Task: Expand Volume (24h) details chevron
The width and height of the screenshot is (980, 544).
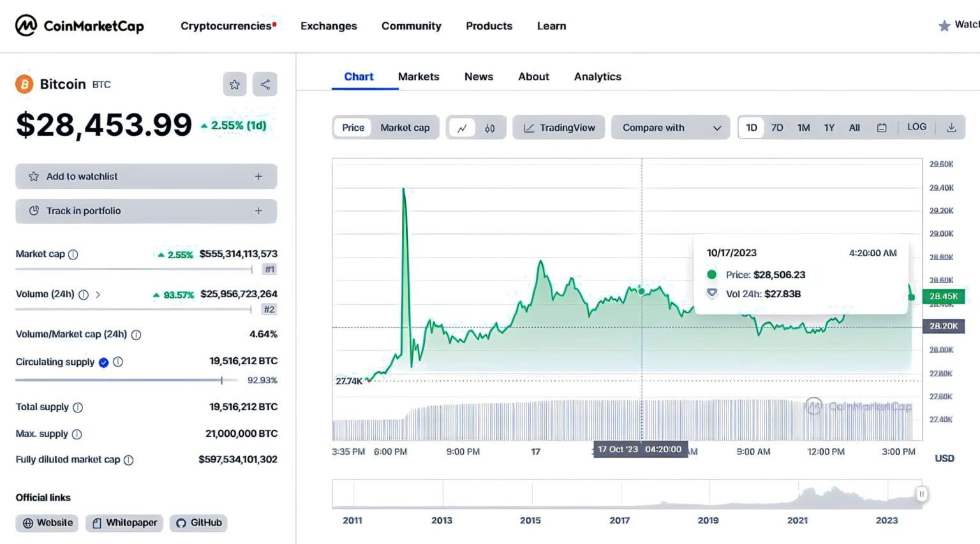Action: click(x=98, y=295)
